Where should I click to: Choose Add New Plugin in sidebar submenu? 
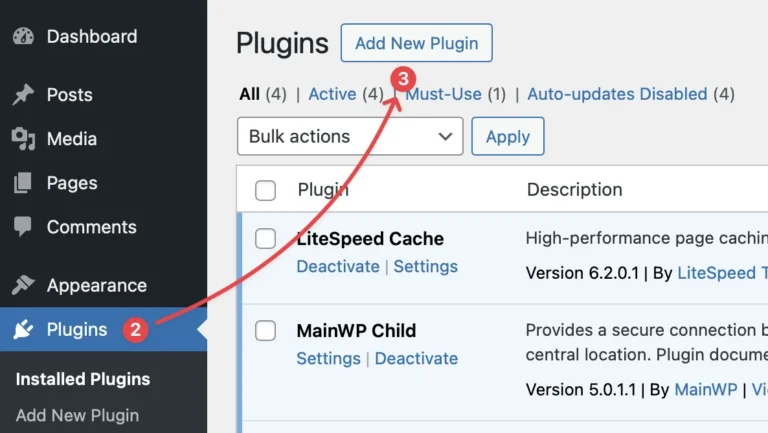(77, 415)
